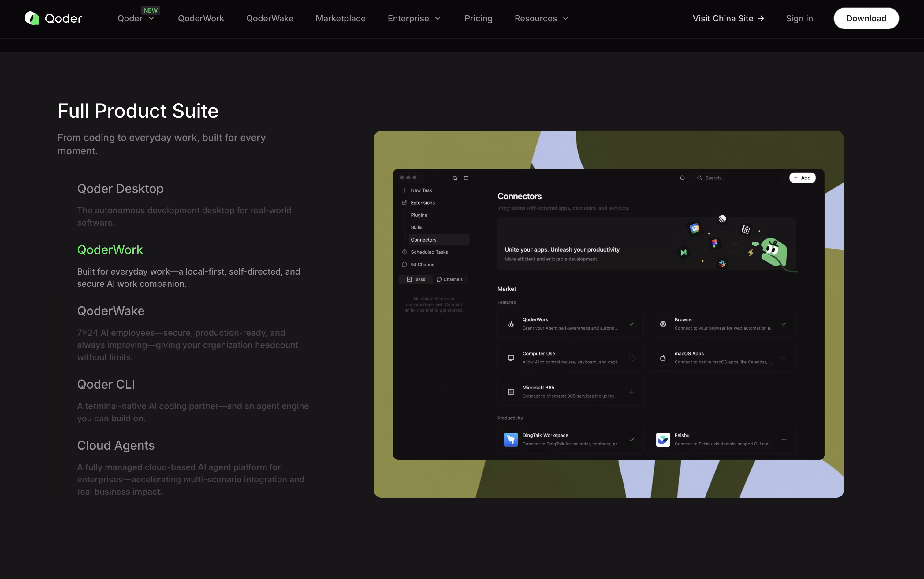Toggle the Browser connector checkmark
Image resolution: width=924 pixels, height=579 pixels.
[784, 324]
